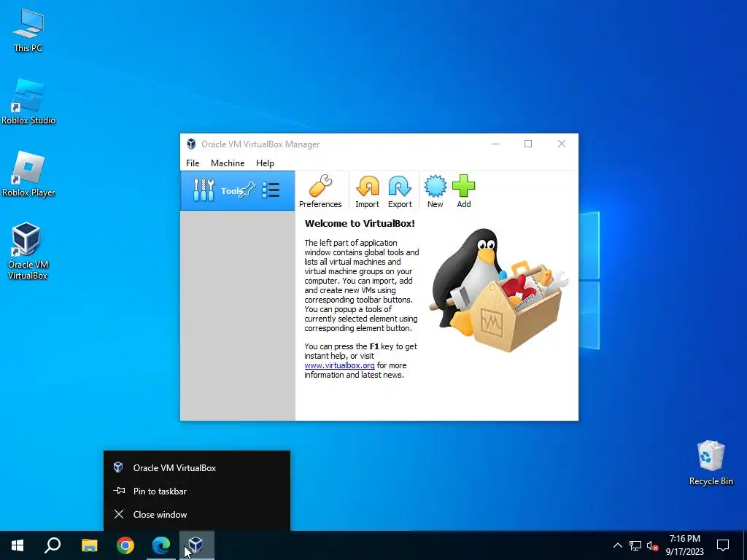
Task: Select Roblox Studio desktop shortcut
Action: pos(28,102)
